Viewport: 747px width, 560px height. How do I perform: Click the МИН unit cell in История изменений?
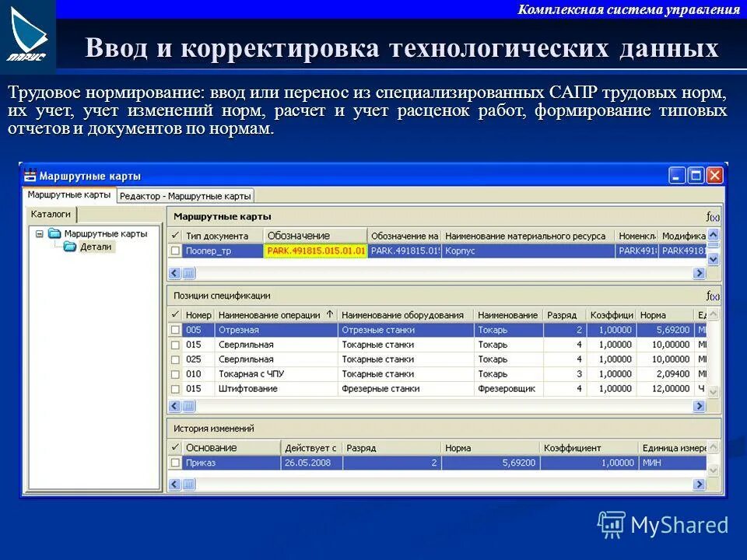point(672,462)
